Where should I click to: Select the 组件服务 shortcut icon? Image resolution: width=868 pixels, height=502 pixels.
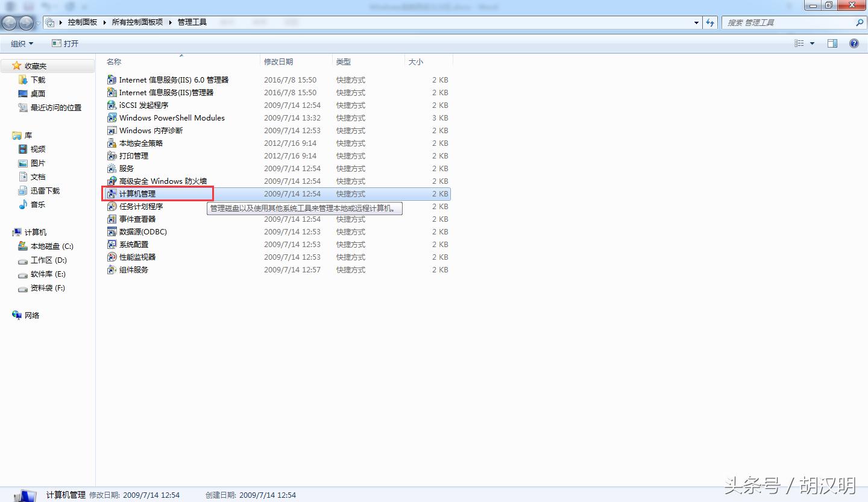click(112, 269)
